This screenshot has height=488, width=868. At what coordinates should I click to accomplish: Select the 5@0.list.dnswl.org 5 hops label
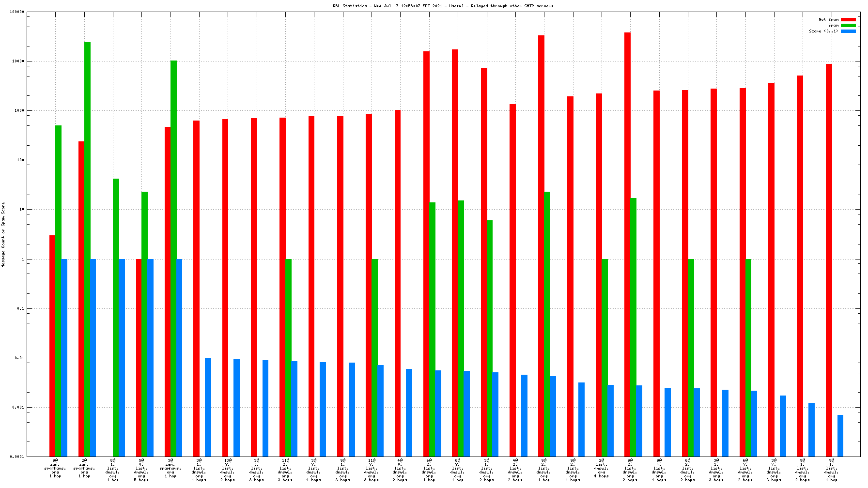pyautogui.click(x=141, y=470)
